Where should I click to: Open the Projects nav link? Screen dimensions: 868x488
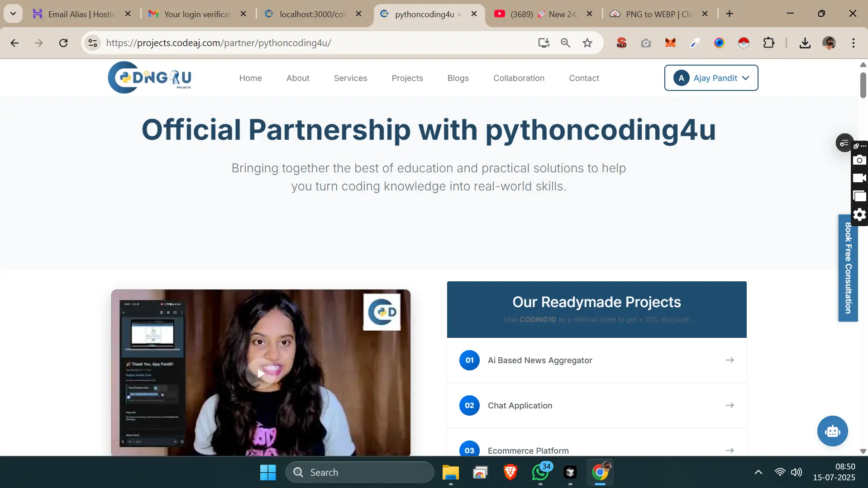click(407, 78)
